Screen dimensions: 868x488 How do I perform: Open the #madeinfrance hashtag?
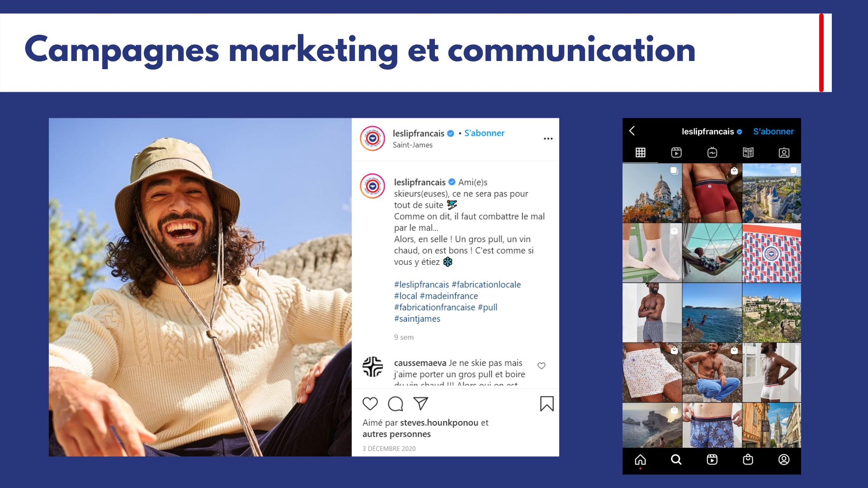(x=449, y=296)
